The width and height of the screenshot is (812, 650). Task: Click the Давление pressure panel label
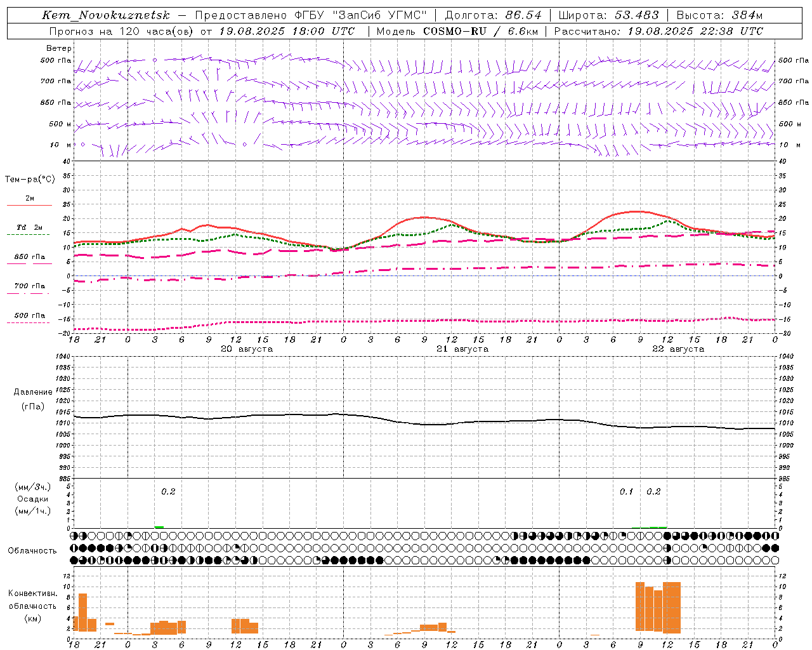33,392
